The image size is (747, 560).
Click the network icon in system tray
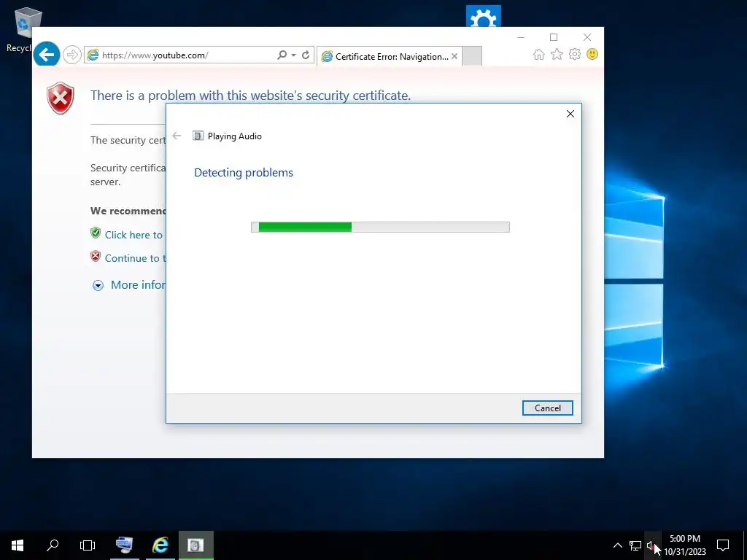(635, 545)
